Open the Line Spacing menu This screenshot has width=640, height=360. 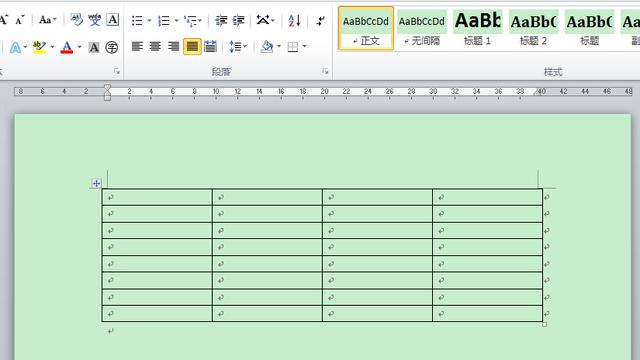[x=238, y=47]
